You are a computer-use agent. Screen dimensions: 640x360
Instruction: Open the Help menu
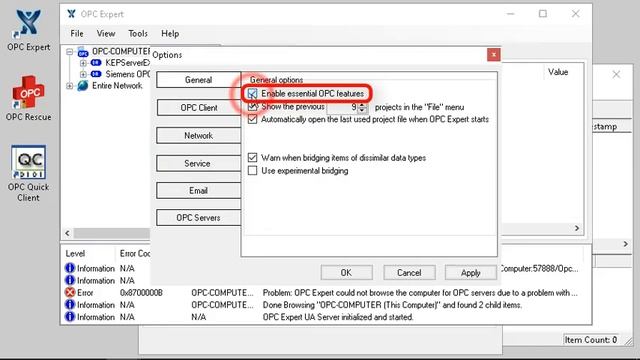[x=170, y=33]
